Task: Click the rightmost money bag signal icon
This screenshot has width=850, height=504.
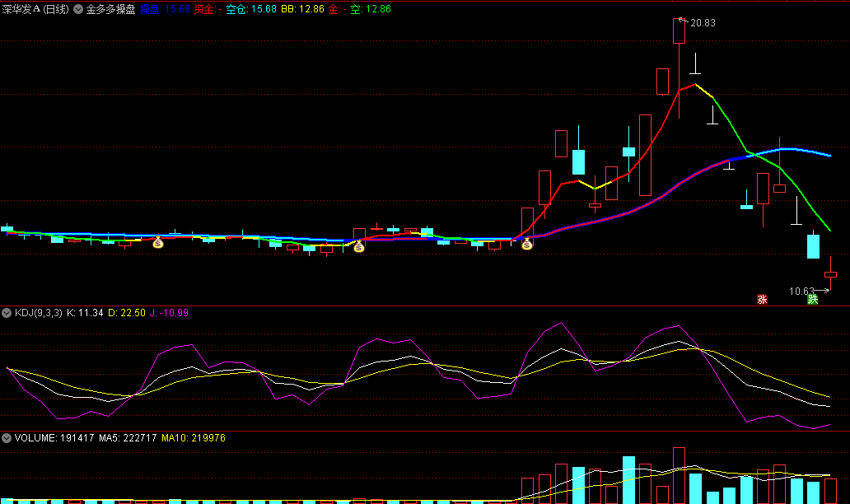Action: [x=526, y=244]
